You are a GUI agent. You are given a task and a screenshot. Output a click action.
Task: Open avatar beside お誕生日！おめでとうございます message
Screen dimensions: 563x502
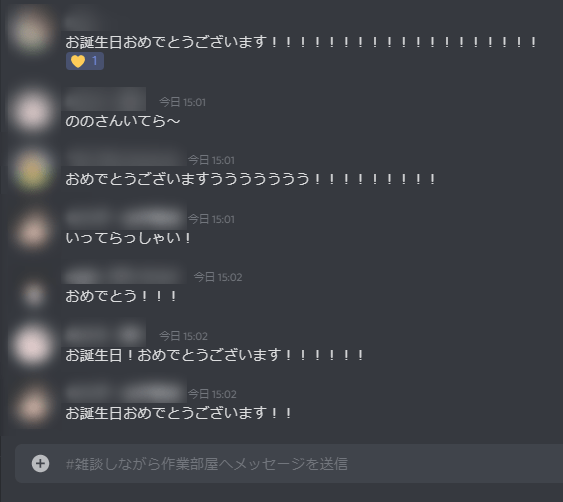pos(32,345)
